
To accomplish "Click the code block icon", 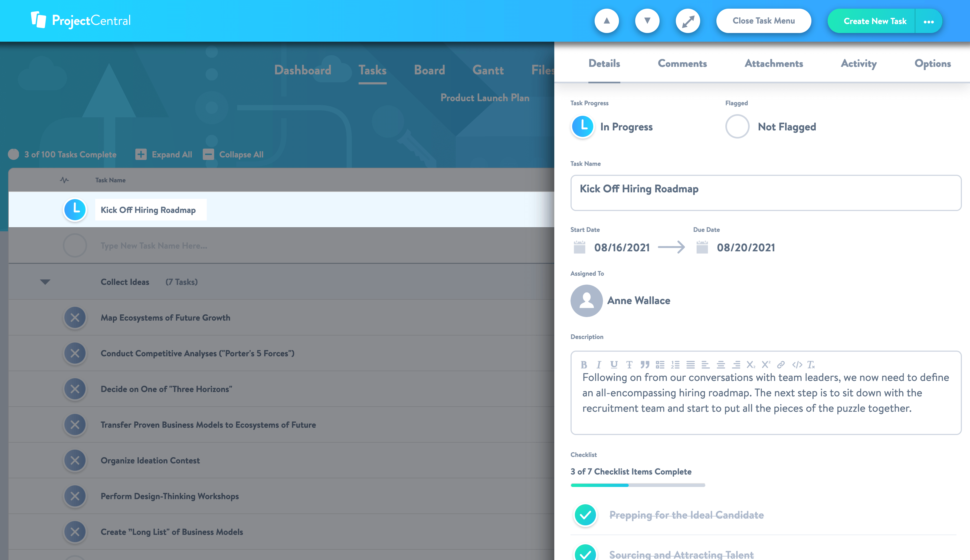I will [x=797, y=365].
